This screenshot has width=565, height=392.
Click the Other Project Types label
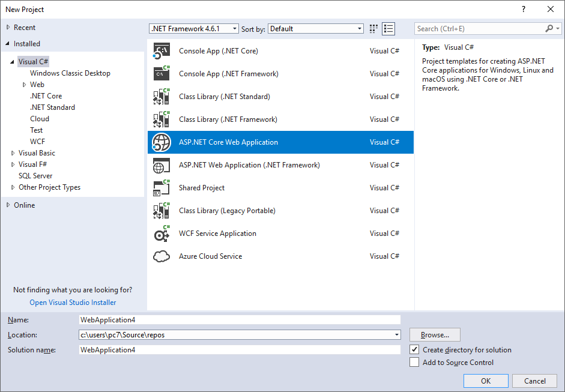49,187
